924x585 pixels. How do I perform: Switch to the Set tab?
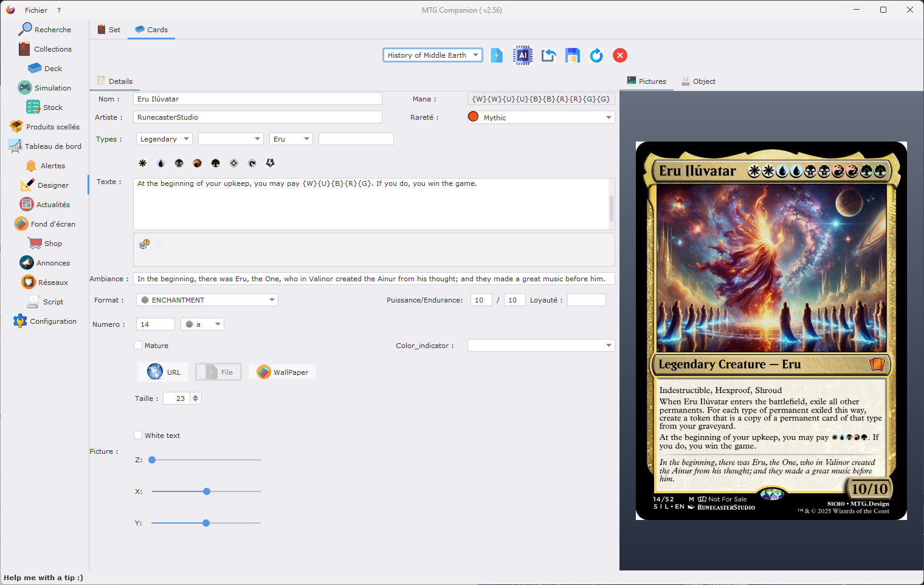(x=109, y=29)
